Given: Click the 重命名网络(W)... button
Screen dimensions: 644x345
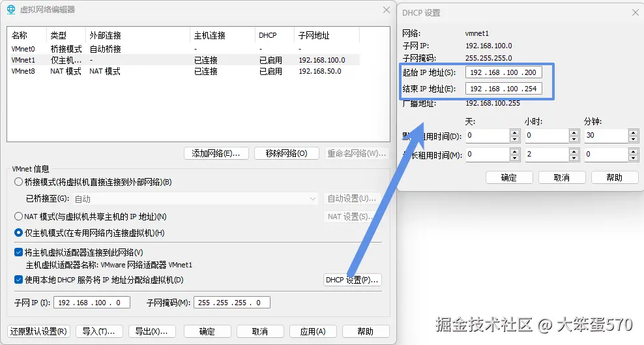Looking at the screenshot, I should (357, 153).
